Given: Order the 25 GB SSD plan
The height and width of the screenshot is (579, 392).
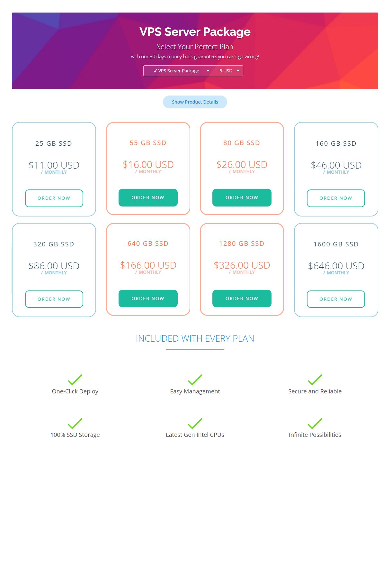Looking at the screenshot, I should pos(54,198).
